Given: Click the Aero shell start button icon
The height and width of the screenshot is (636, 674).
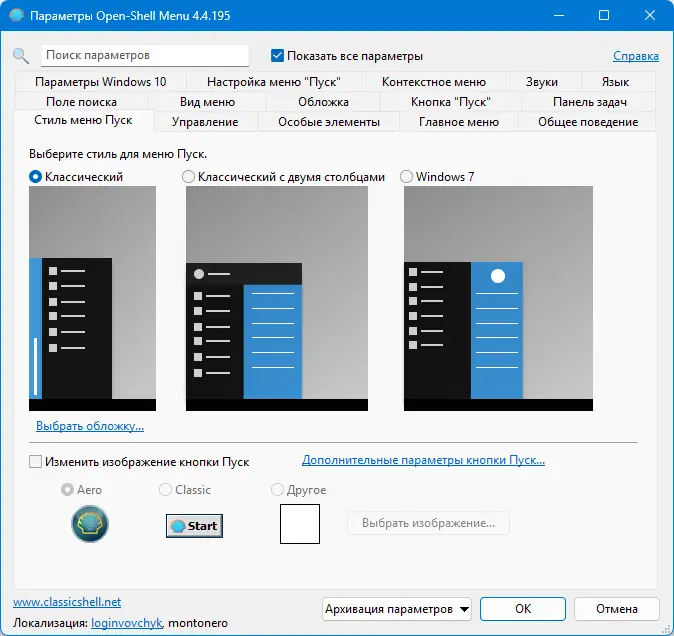Looking at the screenshot, I should [90, 524].
